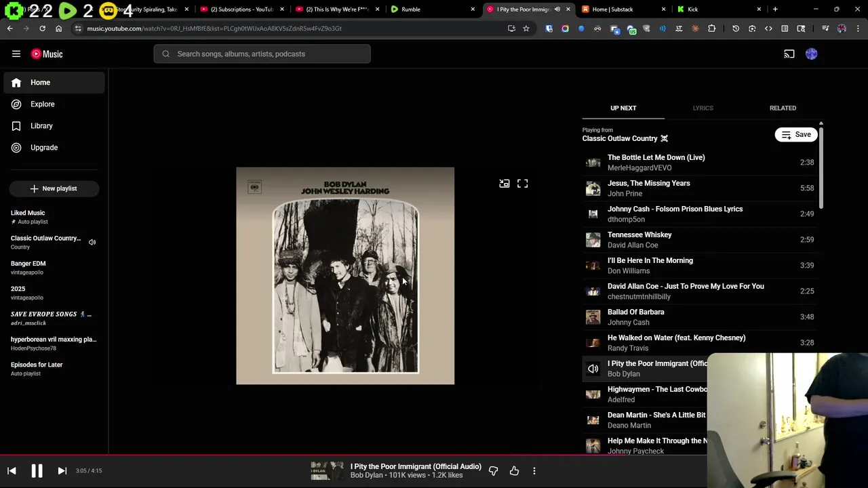Click the now-playing speaker icon beside Classic Outlaw Country
Image resolution: width=868 pixels, height=488 pixels.
(x=92, y=242)
